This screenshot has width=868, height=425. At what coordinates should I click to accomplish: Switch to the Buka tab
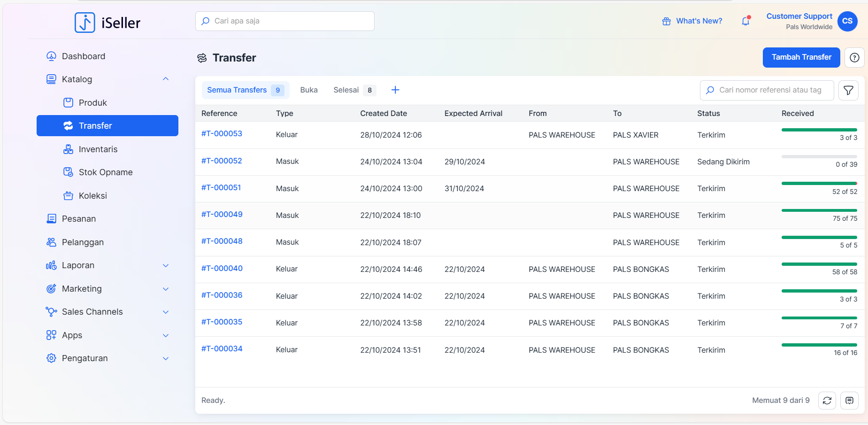[309, 90]
